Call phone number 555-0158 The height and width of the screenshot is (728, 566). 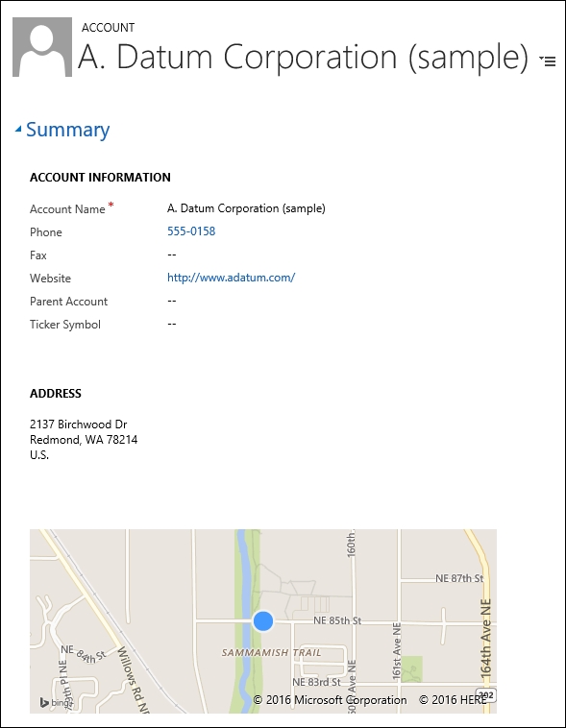191,231
